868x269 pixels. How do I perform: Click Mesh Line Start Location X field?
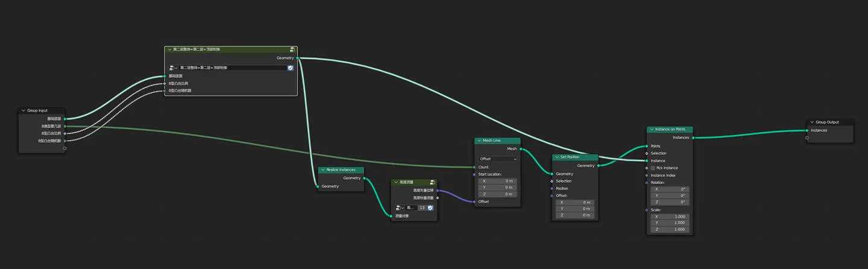497,181
